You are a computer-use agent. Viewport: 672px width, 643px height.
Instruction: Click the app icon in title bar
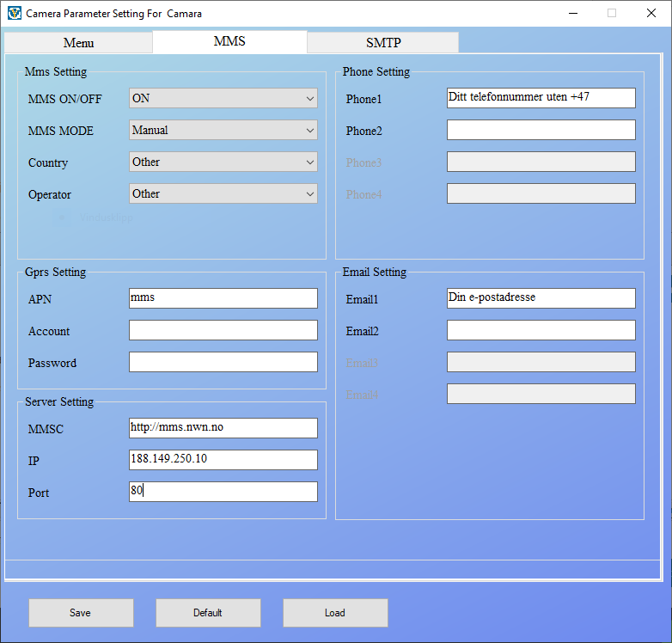point(14,13)
